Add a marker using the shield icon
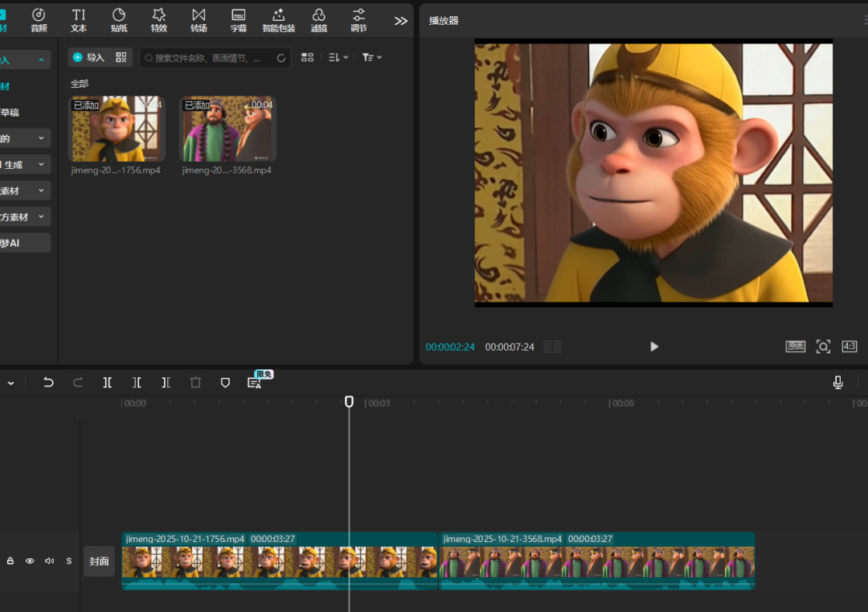This screenshot has height=612, width=868. tap(225, 383)
